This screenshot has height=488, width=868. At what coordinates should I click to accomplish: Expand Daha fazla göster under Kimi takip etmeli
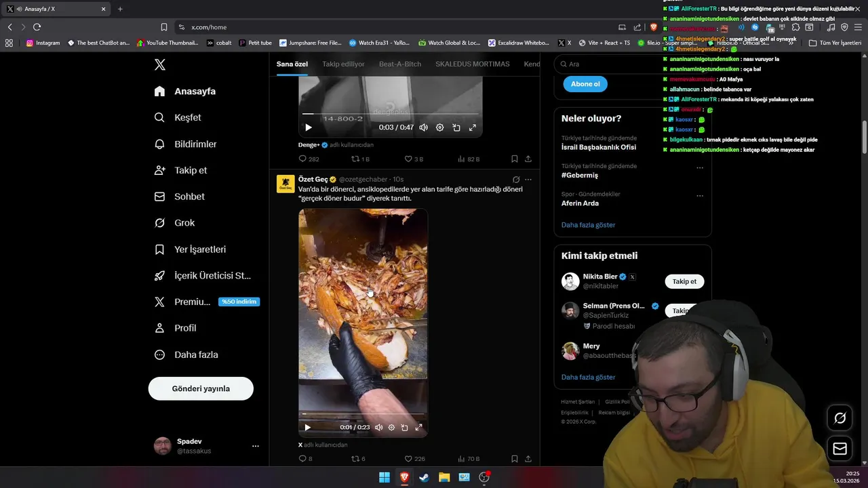589,377
